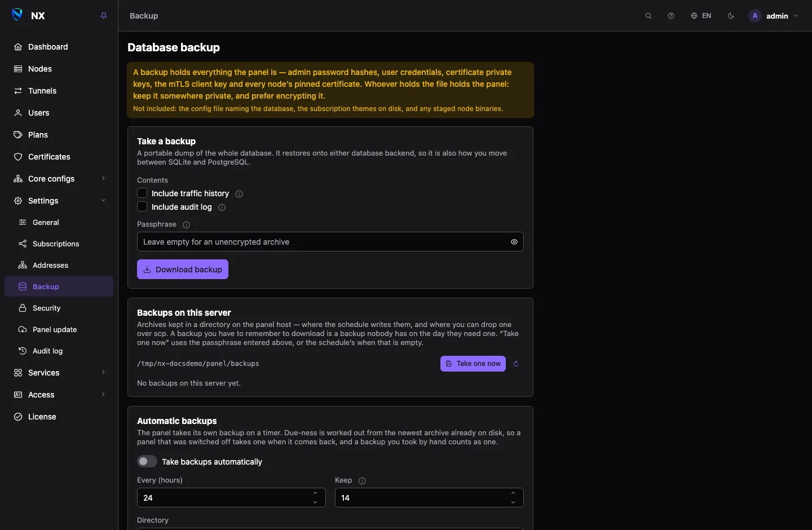812x530 pixels.
Task: Open the search icon in header
Action: pos(648,16)
